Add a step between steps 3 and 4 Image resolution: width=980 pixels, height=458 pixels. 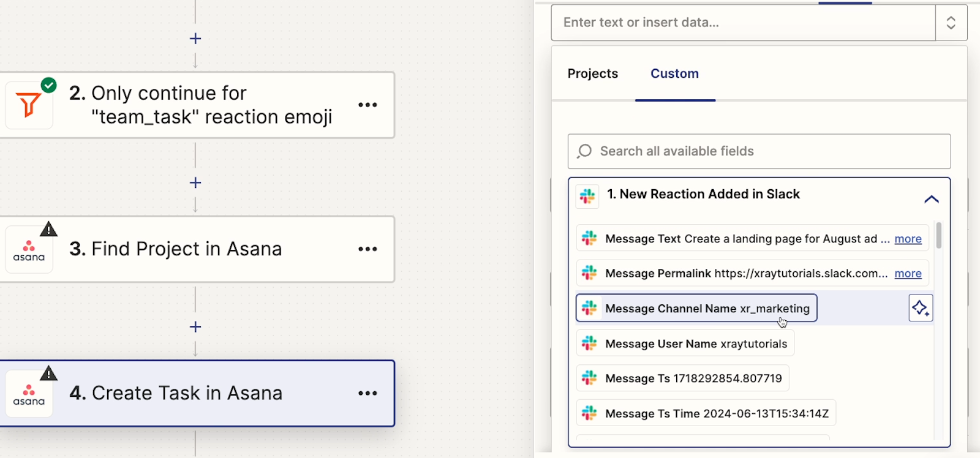195,327
